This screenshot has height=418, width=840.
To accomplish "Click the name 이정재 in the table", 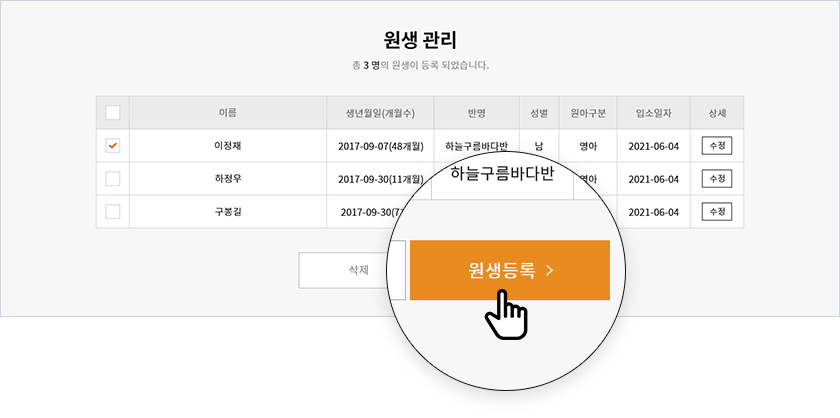I will click(x=228, y=145).
